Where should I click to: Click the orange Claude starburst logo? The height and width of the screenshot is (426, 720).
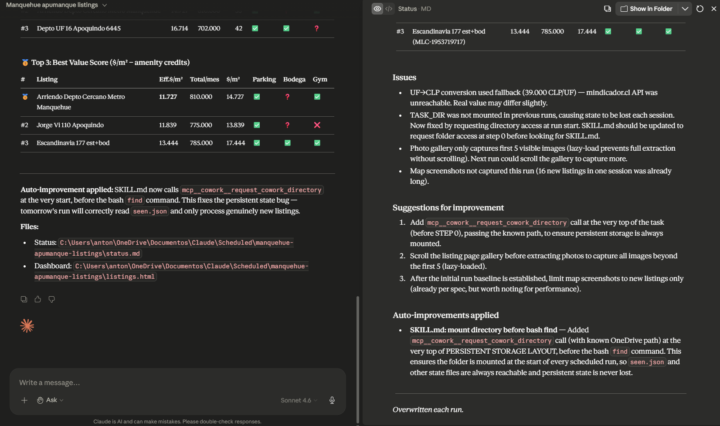pos(27,326)
